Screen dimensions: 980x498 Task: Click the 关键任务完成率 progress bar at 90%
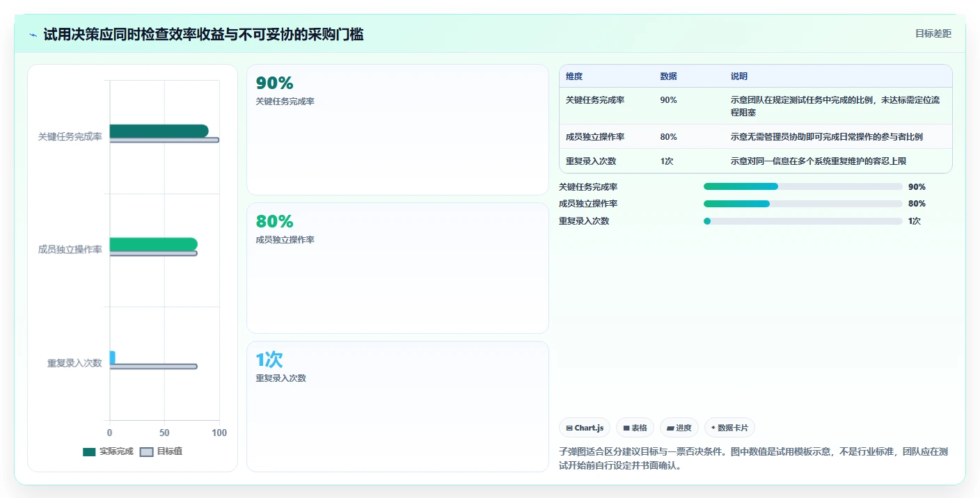pyautogui.click(x=803, y=186)
